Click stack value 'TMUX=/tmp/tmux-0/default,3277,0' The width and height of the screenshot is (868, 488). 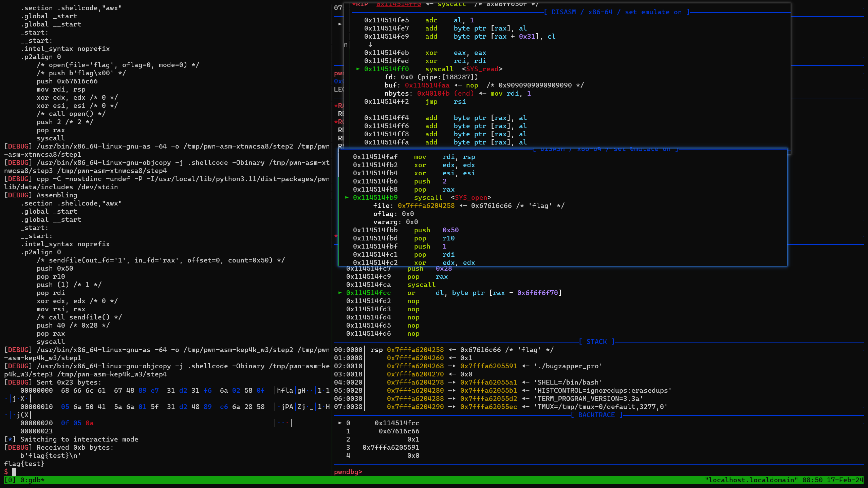[x=601, y=407]
